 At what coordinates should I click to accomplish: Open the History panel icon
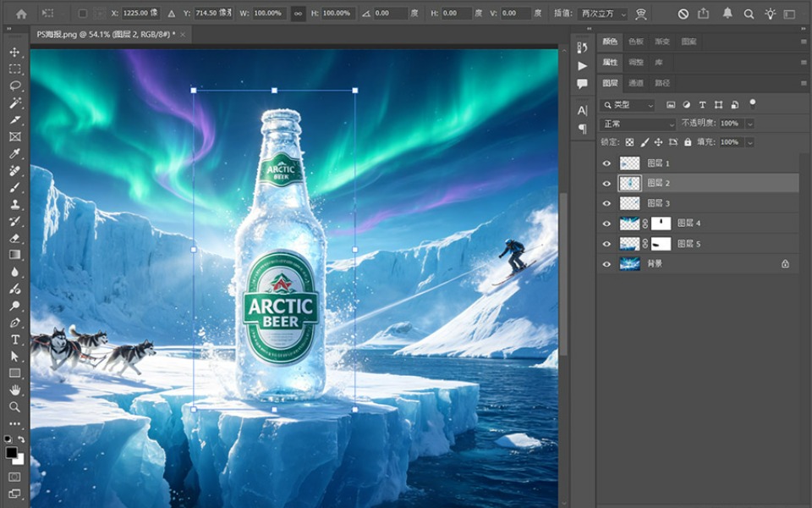tap(583, 47)
